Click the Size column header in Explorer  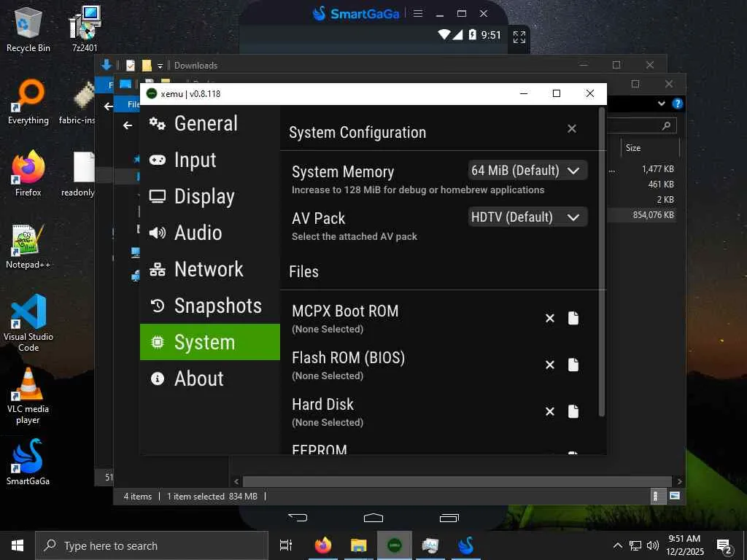pos(650,148)
